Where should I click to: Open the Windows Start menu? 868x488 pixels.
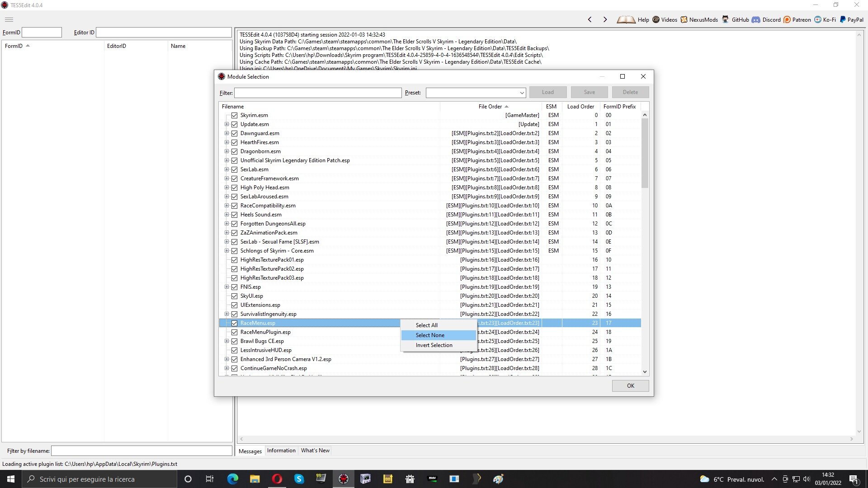coord(11,479)
